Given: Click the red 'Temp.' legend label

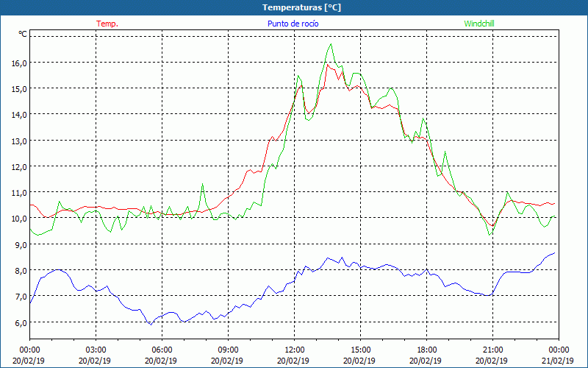Looking at the screenshot, I should click(107, 24).
